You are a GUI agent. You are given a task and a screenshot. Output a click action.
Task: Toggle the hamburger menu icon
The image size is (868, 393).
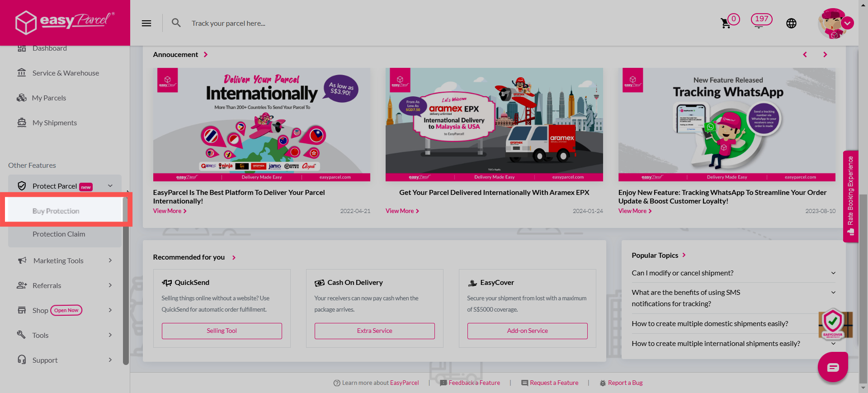pos(146,23)
